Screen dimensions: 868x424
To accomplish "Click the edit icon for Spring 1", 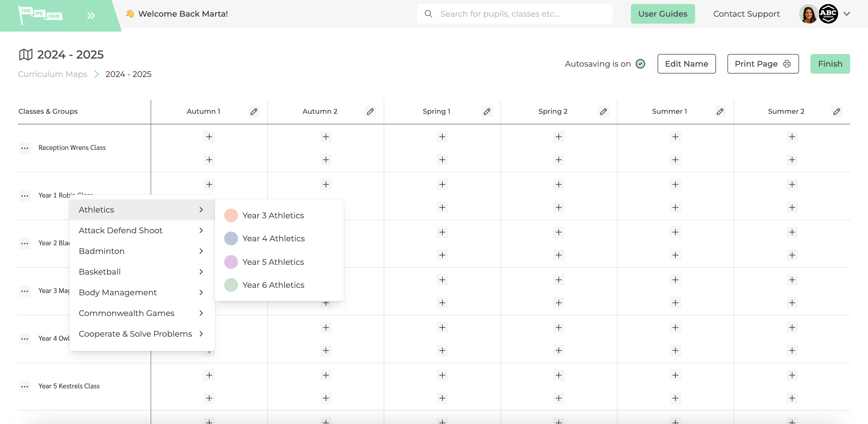I will (x=487, y=111).
